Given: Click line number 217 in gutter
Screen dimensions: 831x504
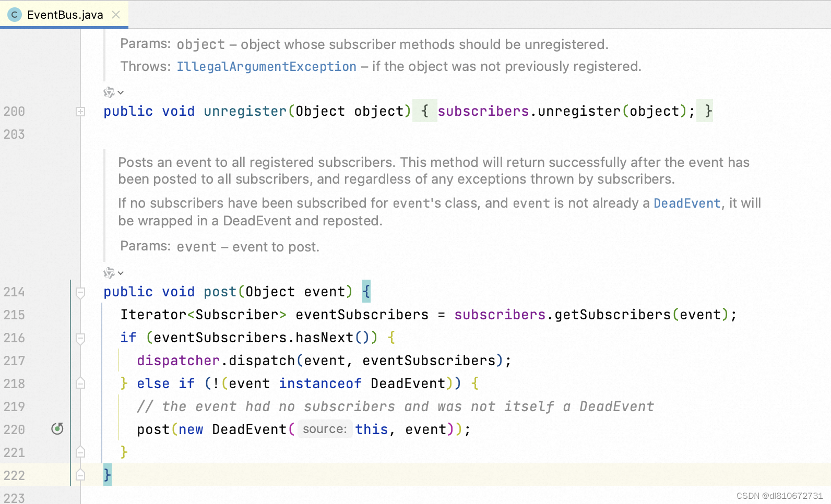Looking at the screenshot, I should pyautogui.click(x=14, y=361).
